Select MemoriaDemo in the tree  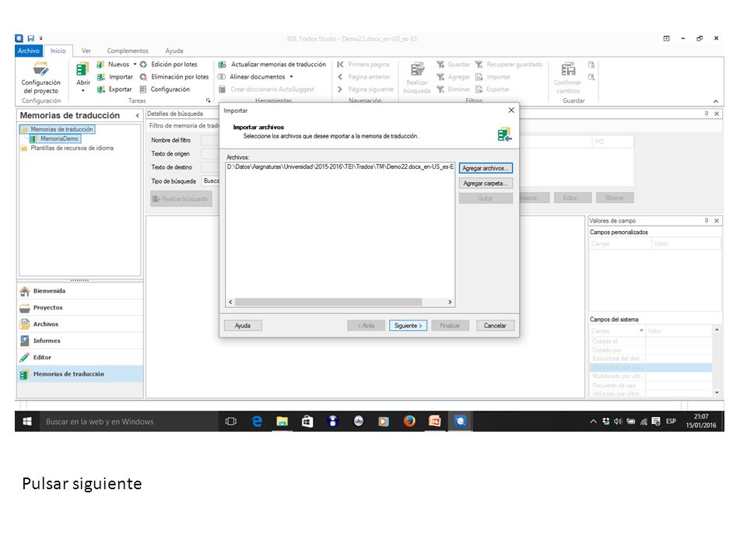[54, 138]
